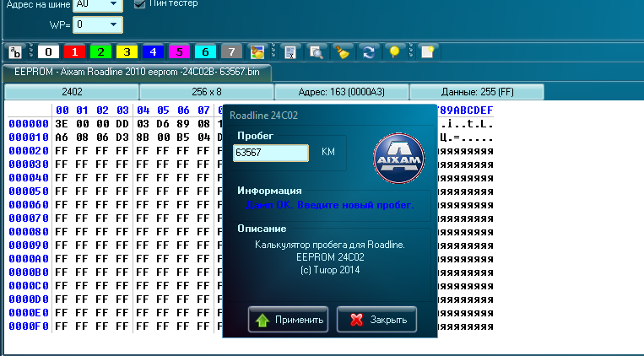Select gray color marker 7
The height and width of the screenshot is (356, 644).
231,51
